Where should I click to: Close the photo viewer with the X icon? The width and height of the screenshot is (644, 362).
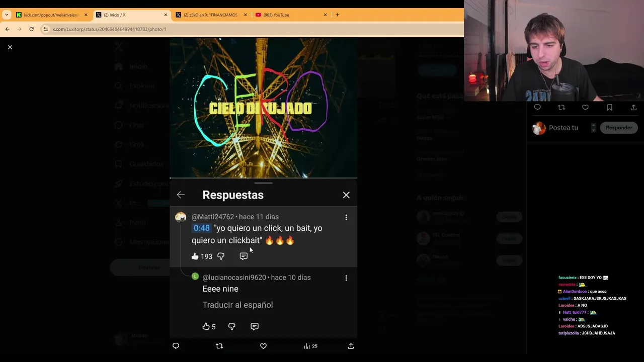10,47
